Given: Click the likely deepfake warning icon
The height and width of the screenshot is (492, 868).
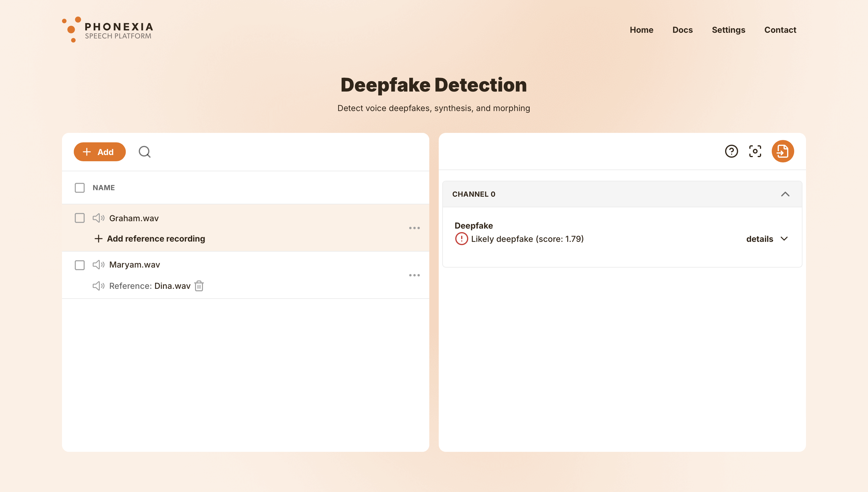Looking at the screenshot, I should (461, 239).
